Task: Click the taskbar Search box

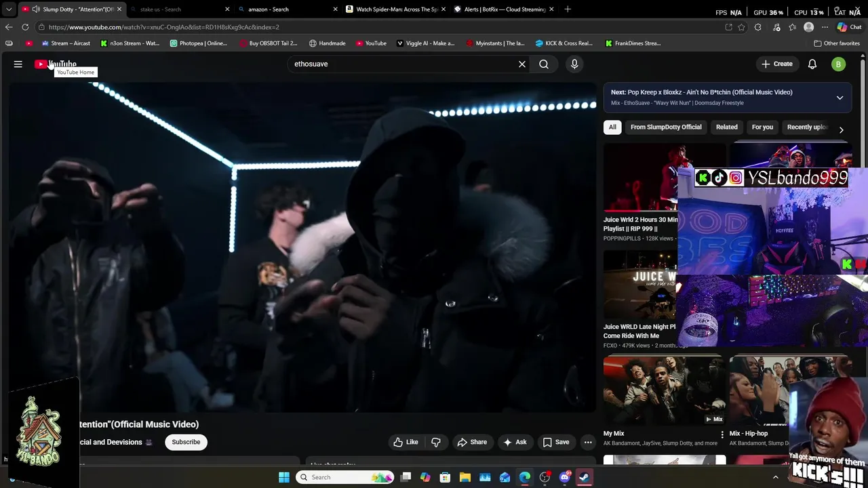Action: tap(345, 477)
